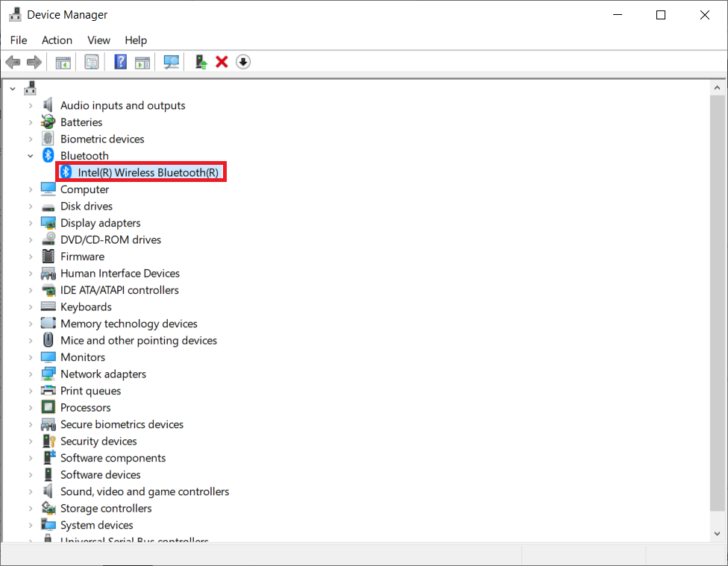This screenshot has width=728, height=566.
Task: Click the Disable device down-arrow icon
Action: (x=242, y=61)
